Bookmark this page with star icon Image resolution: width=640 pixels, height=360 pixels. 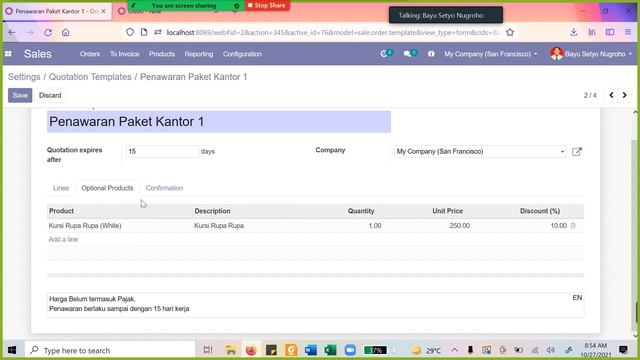pos(510,32)
